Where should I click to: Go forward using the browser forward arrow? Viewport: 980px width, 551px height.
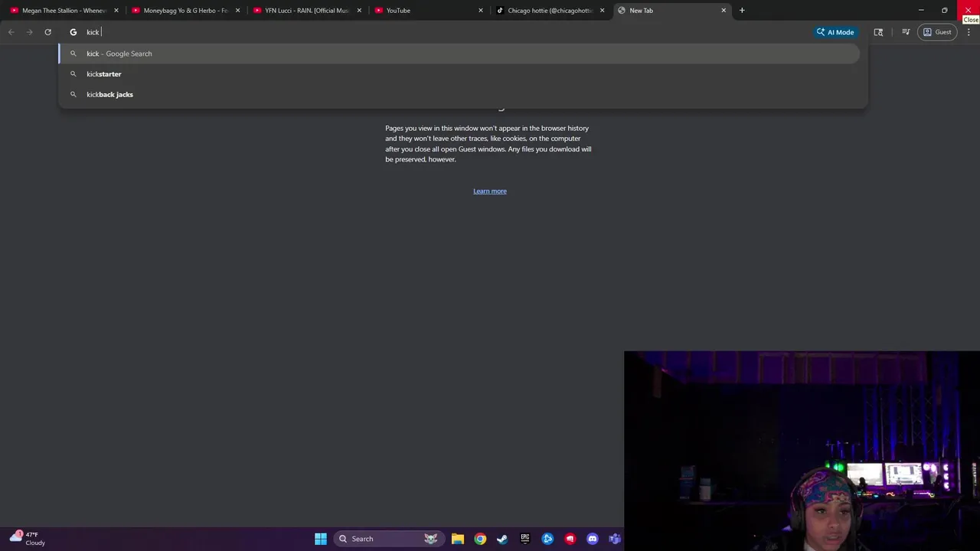(29, 32)
